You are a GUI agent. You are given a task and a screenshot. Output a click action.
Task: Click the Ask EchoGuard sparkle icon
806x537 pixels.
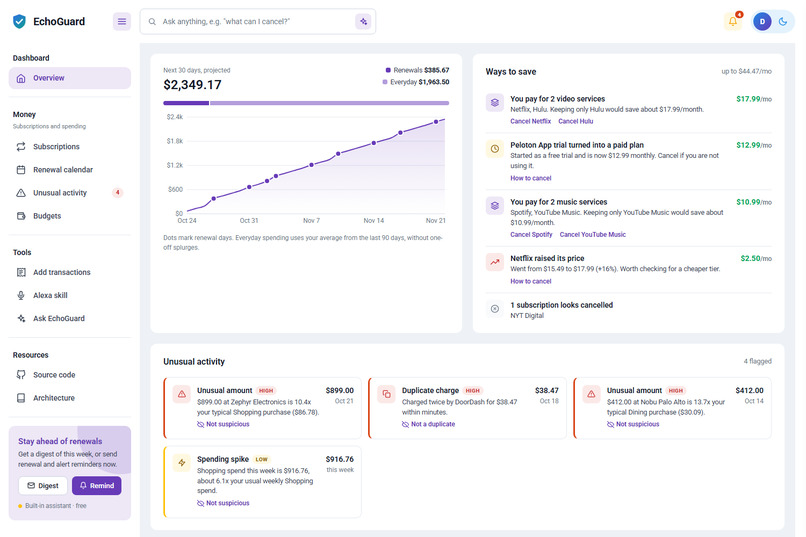(x=21, y=319)
